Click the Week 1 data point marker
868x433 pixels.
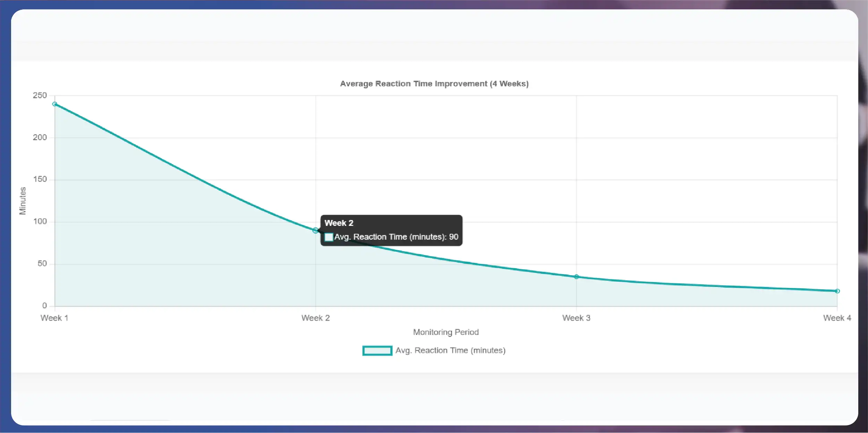click(55, 104)
